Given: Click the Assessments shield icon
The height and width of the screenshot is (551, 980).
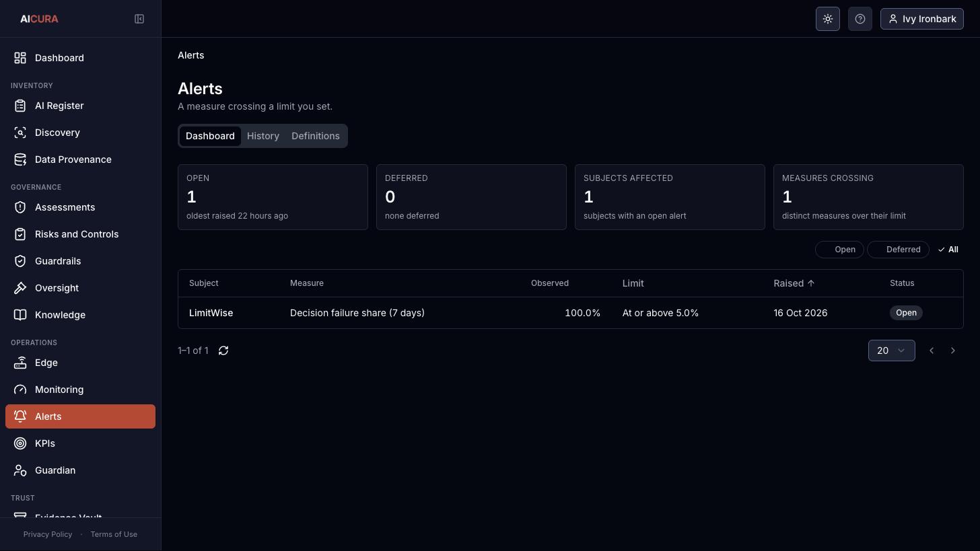Looking at the screenshot, I should pos(20,207).
